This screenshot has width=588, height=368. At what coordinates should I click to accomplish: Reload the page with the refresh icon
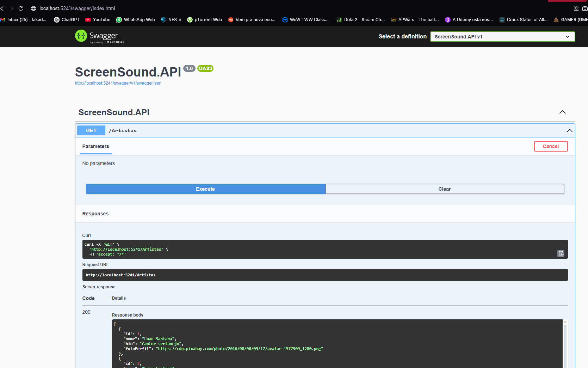pos(21,8)
